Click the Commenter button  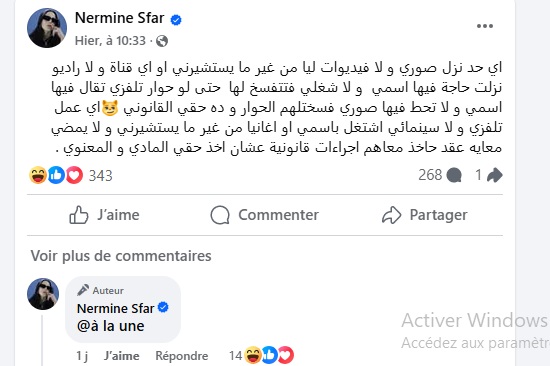(264, 215)
